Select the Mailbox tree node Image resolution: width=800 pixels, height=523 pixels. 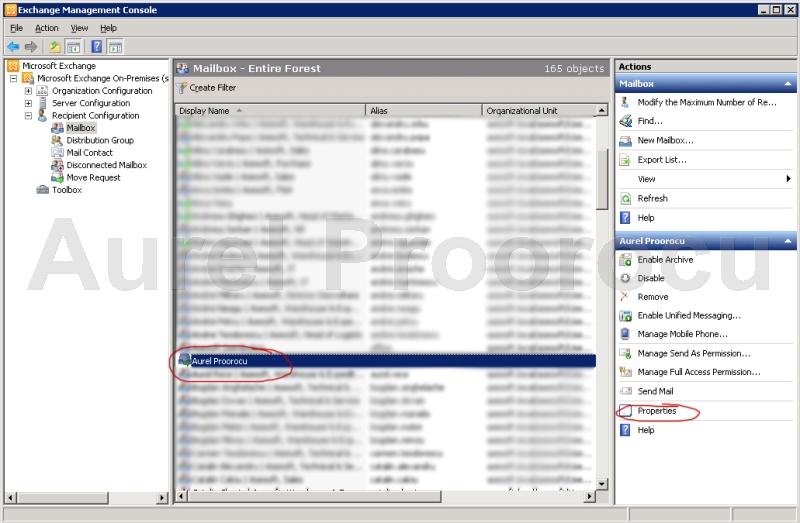[x=81, y=128]
